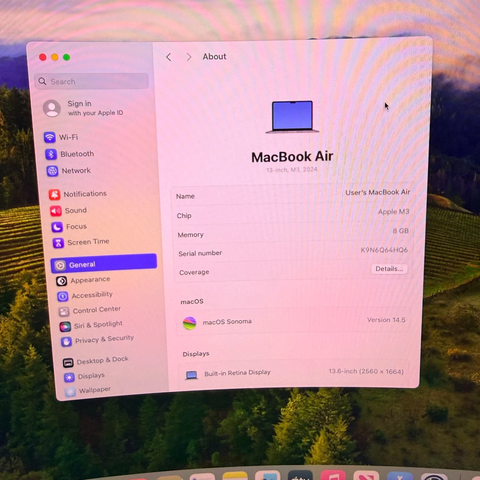The image size is (480, 480).
Task: Go to Accessibility settings
Action: click(x=85, y=295)
